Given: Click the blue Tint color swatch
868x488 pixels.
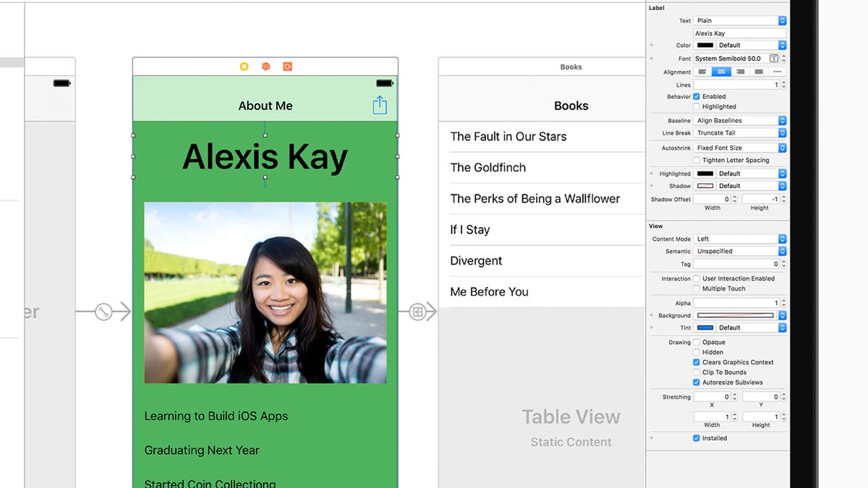Looking at the screenshot, I should (705, 328).
